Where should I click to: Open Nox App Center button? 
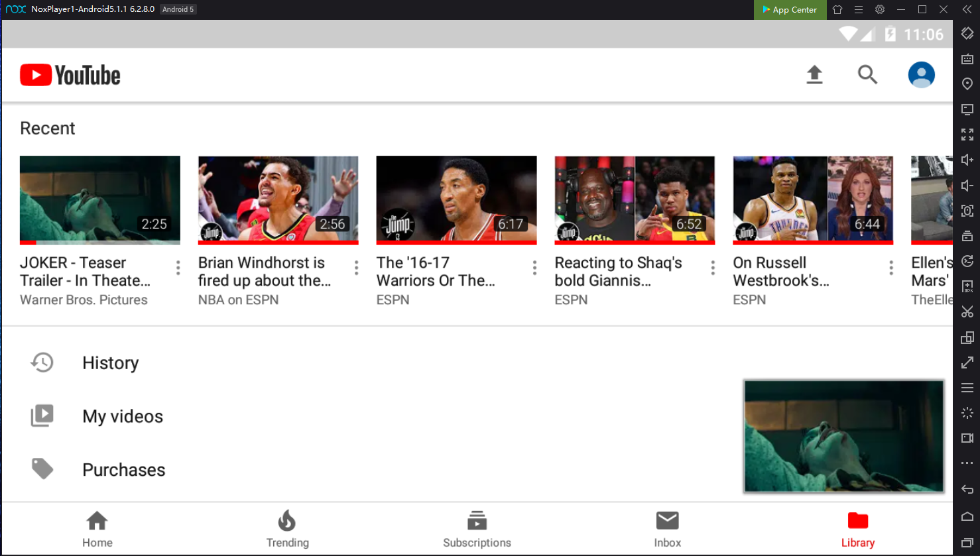pos(789,9)
